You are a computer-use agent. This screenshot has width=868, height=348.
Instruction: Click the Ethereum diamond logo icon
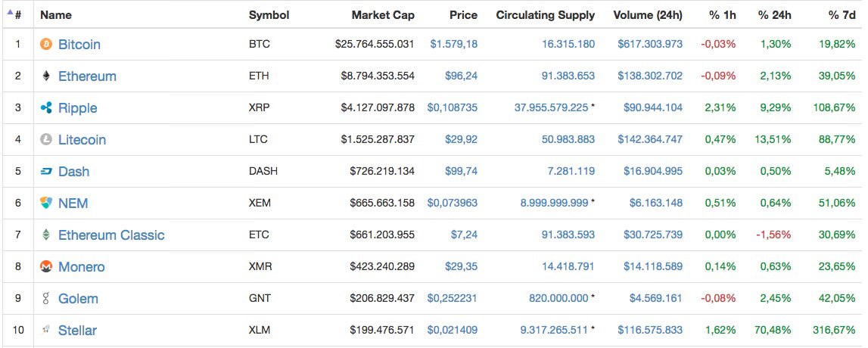coord(46,76)
